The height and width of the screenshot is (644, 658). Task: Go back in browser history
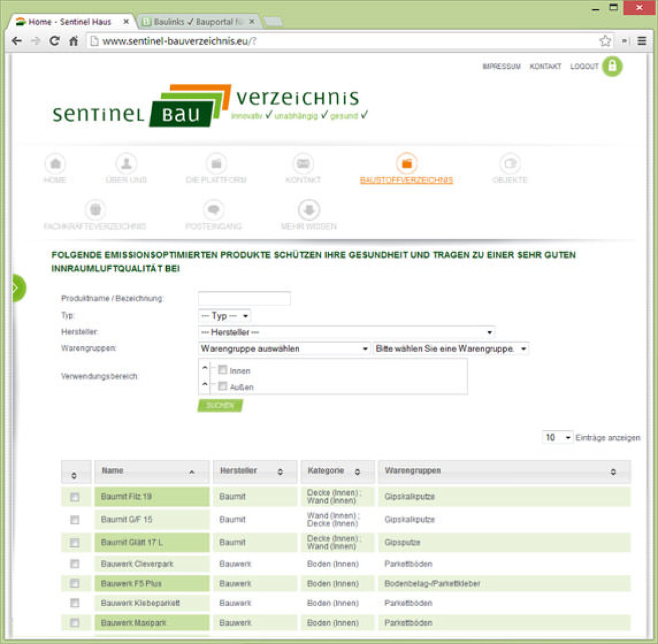pos(17,41)
